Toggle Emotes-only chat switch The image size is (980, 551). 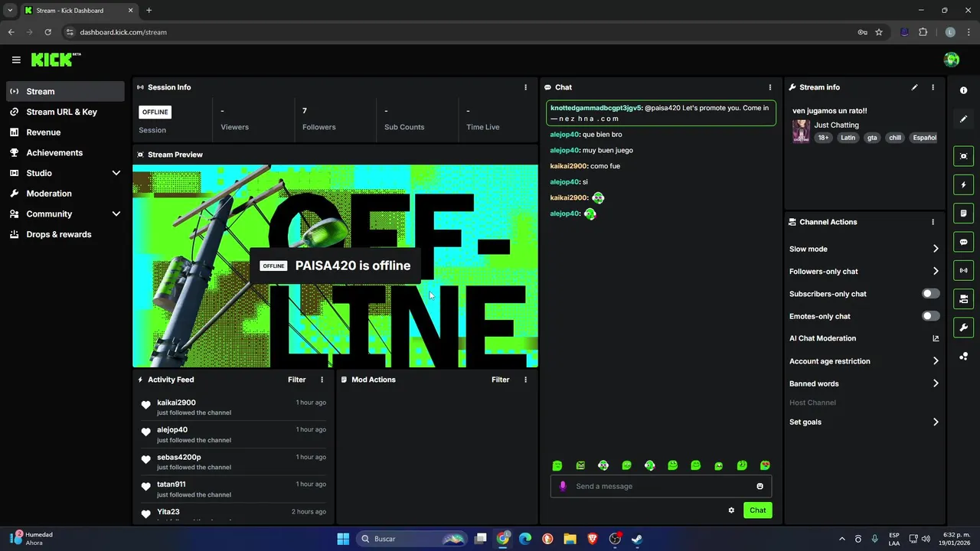coord(930,316)
